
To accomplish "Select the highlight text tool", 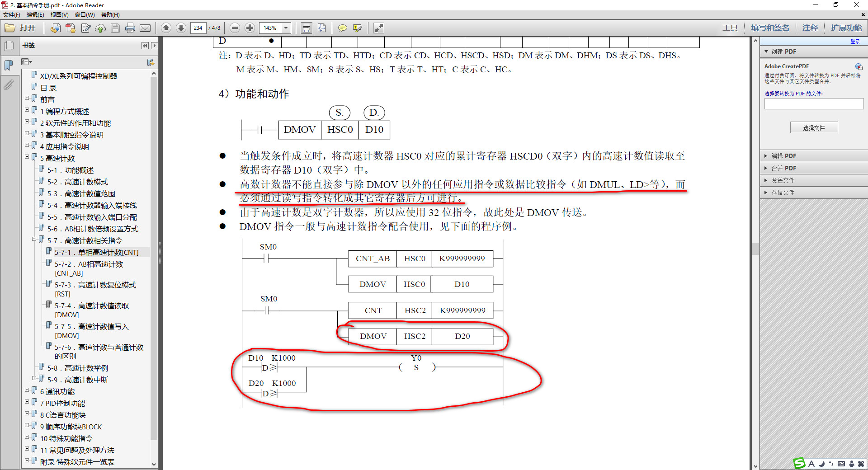I will pyautogui.click(x=357, y=28).
